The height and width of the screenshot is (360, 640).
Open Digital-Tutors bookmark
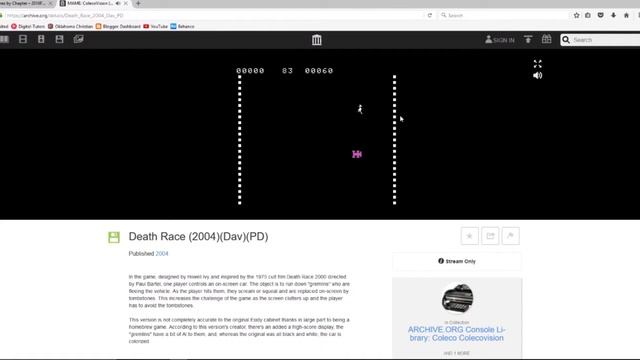tap(28, 27)
